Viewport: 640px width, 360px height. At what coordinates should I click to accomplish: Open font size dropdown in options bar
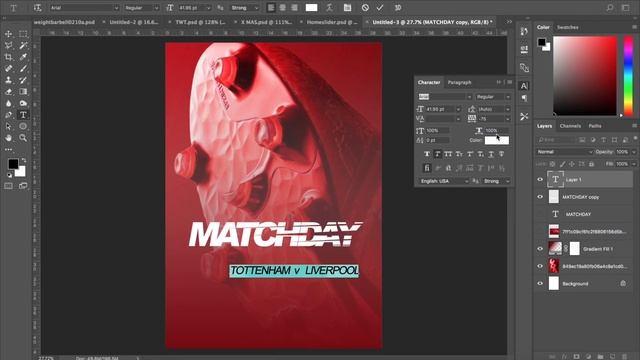pos(209,8)
